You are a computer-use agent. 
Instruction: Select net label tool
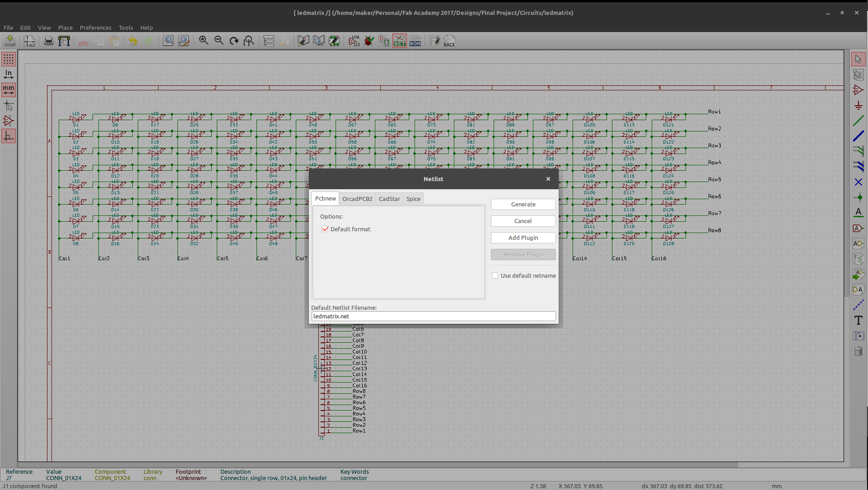(x=859, y=213)
